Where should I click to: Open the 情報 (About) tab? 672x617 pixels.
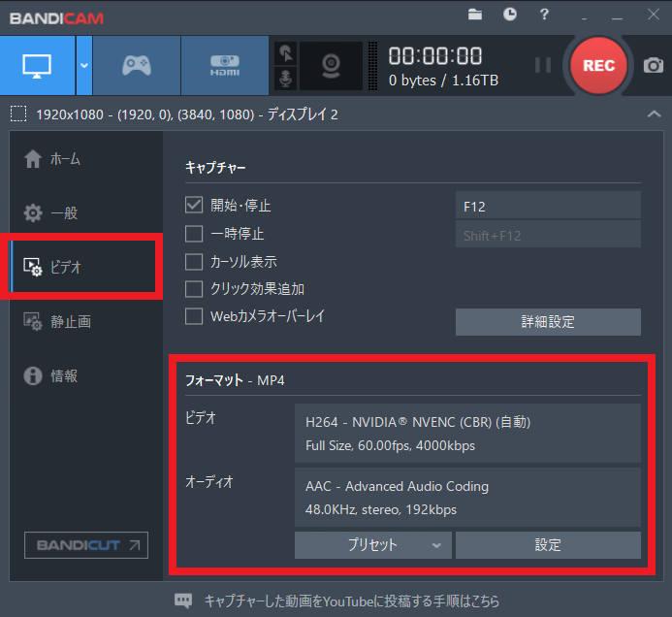(x=85, y=376)
